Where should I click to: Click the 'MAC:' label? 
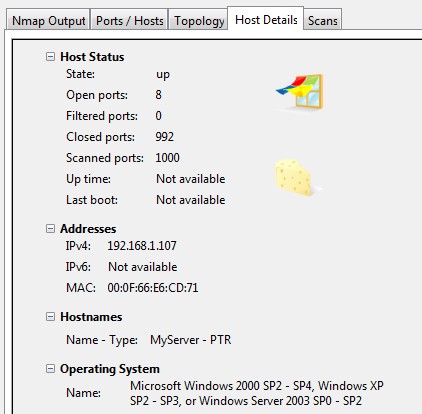point(81,288)
